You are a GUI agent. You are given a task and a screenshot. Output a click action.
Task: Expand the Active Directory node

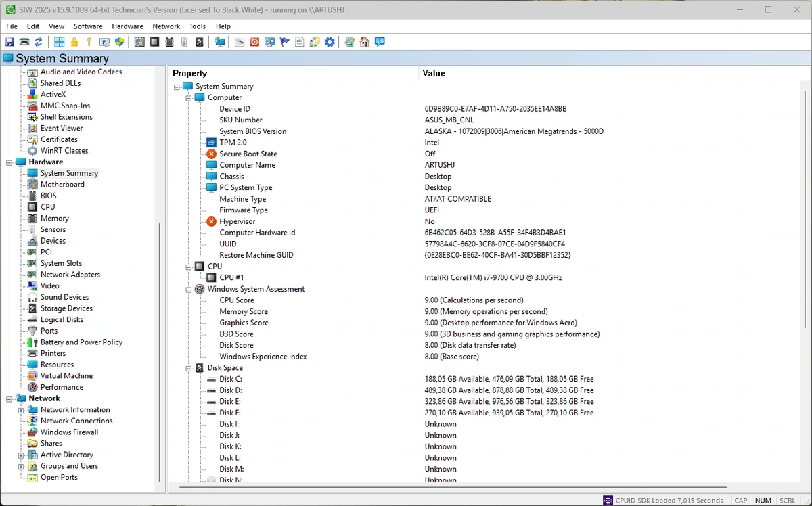(22, 455)
